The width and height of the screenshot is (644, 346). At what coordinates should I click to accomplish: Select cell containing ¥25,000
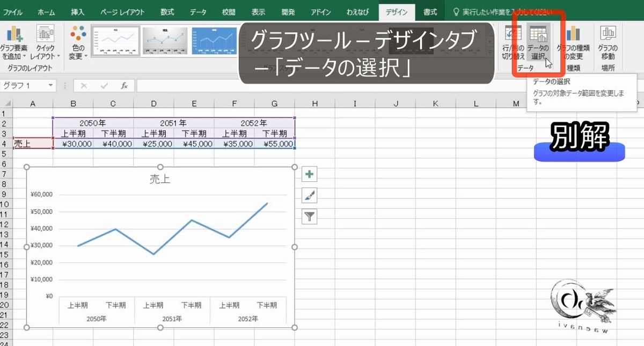coord(153,144)
